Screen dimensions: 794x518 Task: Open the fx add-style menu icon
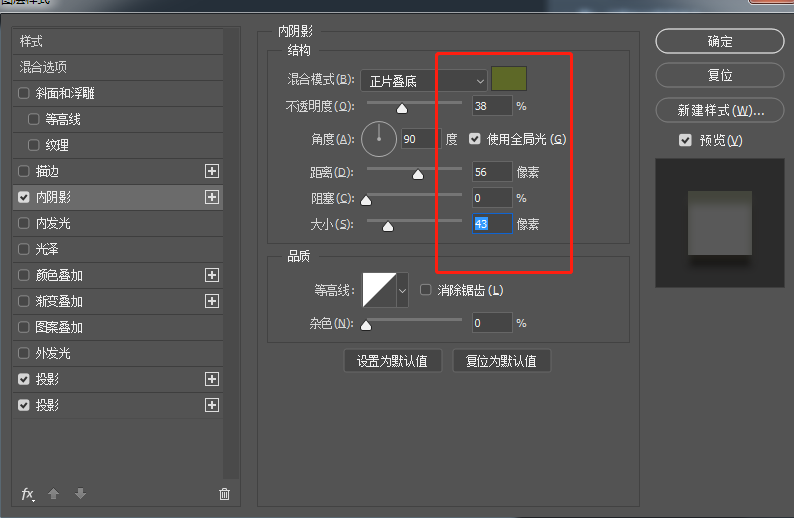[x=28, y=494]
